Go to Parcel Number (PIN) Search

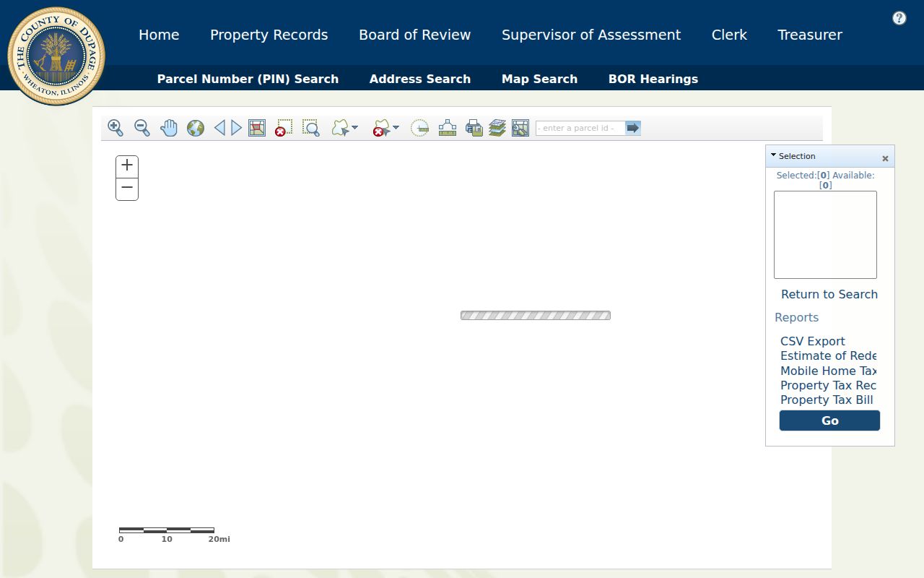(x=248, y=79)
